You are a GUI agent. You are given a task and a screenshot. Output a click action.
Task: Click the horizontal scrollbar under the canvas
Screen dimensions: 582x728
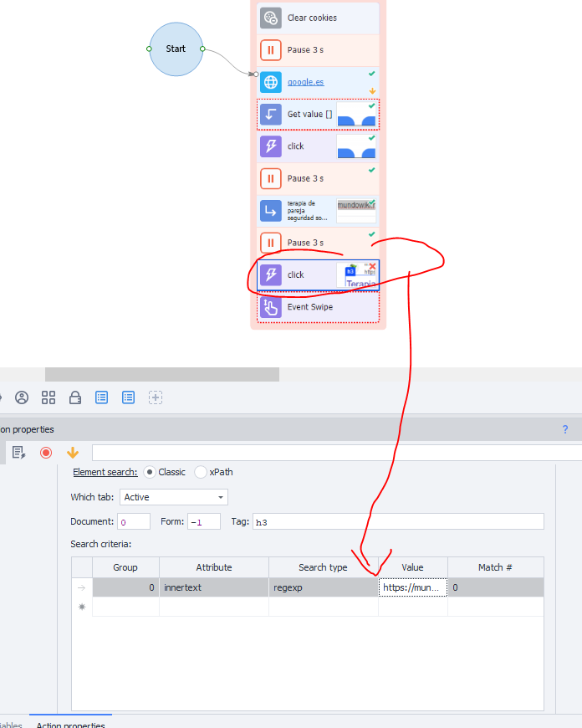coord(162,374)
